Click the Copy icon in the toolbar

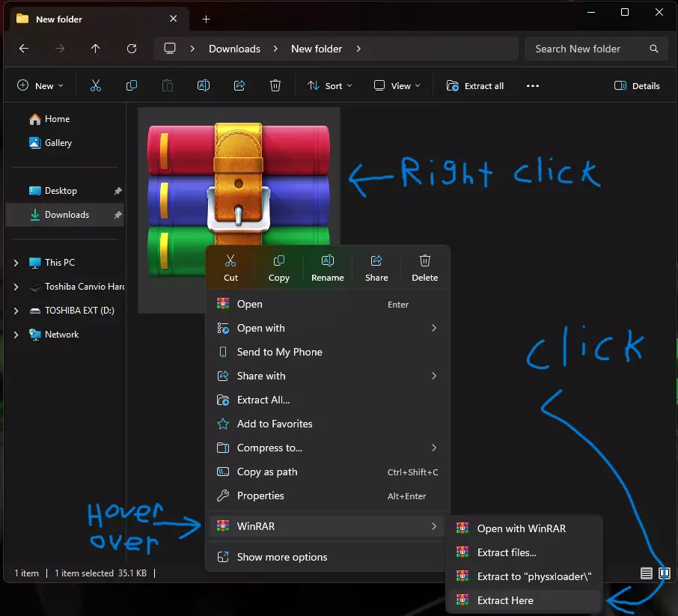coord(132,85)
